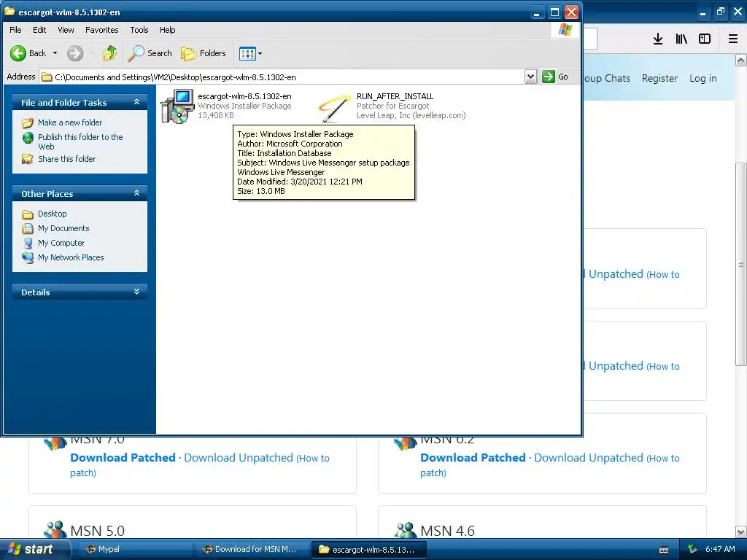Switch to Download for MSN taskbar button
The width and height of the screenshot is (747, 560).
[x=252, y=549]
